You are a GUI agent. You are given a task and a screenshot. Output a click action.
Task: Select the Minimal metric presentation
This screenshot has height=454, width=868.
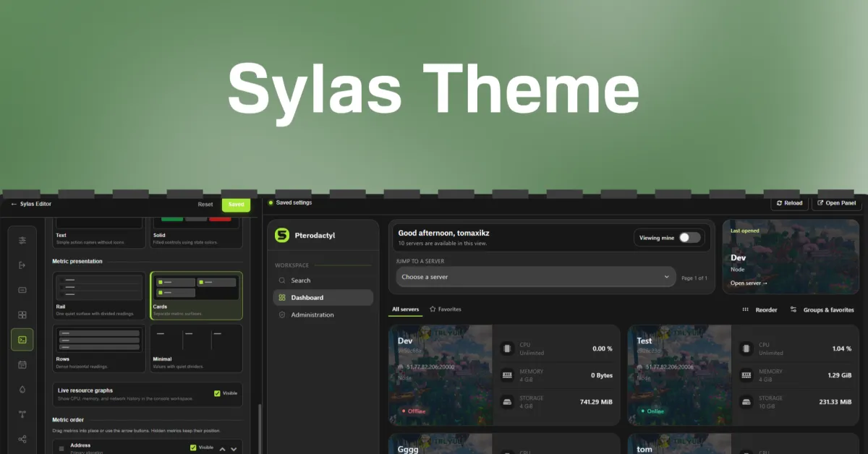pyautogui.click(x=196, y=348)
